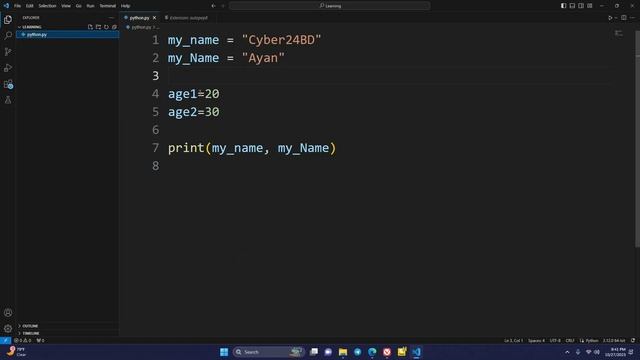Open the Testing flask view
640x360 pixels.
coord(8,100)
